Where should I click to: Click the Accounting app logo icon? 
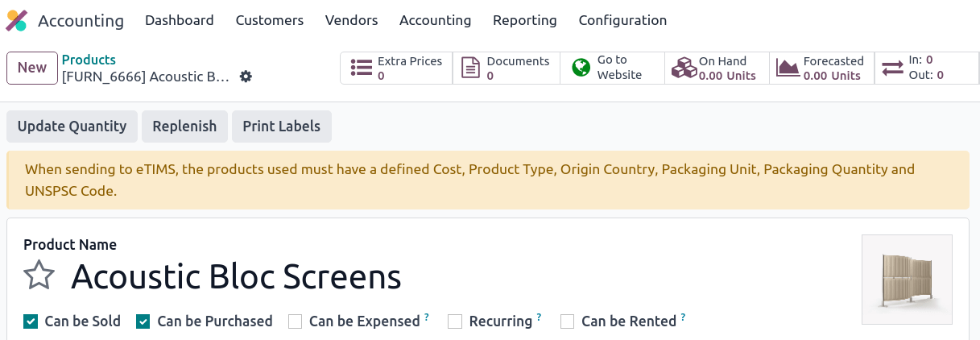[x=17, y=20]
